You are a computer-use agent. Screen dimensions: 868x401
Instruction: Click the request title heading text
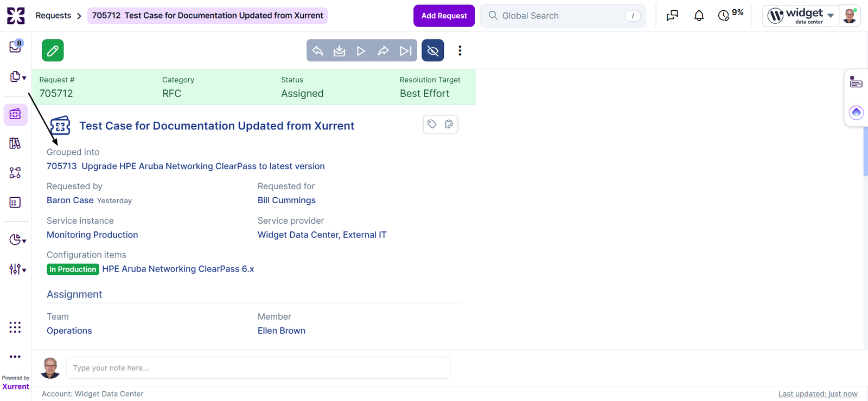[x=216, y=126]
